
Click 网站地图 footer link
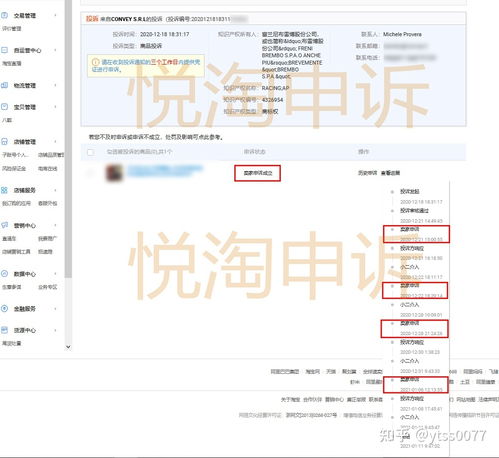coord(465,399)
